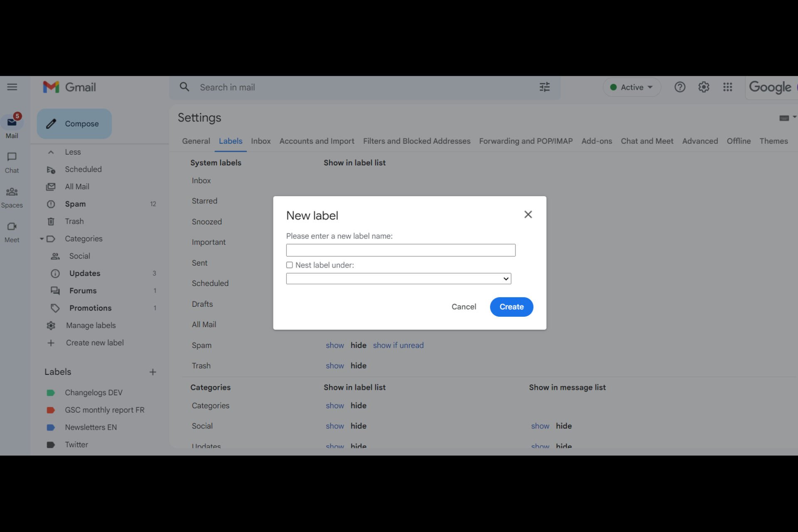Screen dimensions: 798x532
Task: Collapse the Categories tree arrow
Action: [42, 239]
